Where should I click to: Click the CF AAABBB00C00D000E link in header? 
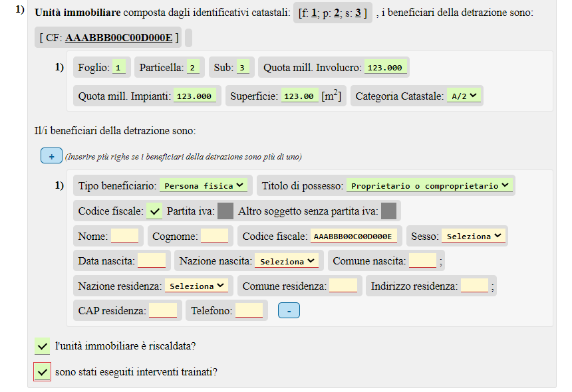coord(119,38)
